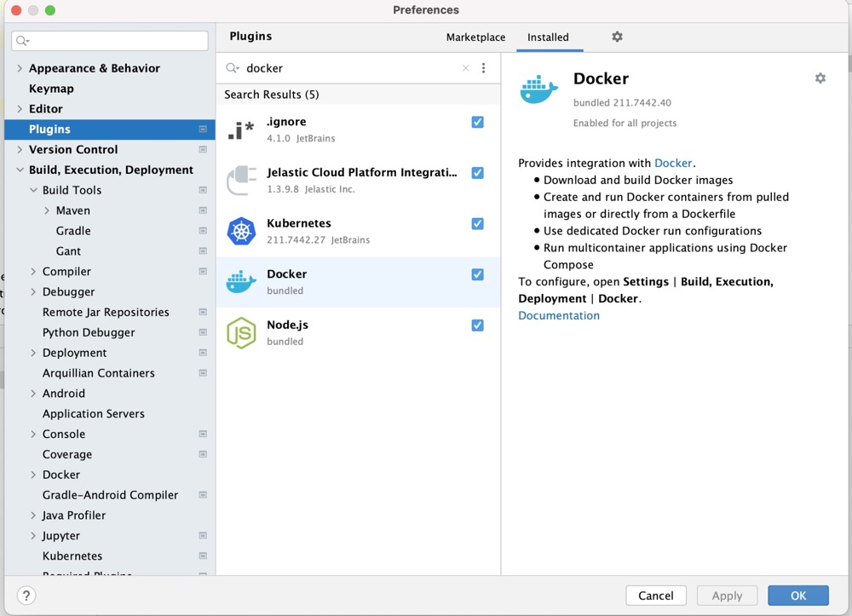852x616 pixels.
Task: Click the .ignore plugin icon
Action: pos(241,130)
